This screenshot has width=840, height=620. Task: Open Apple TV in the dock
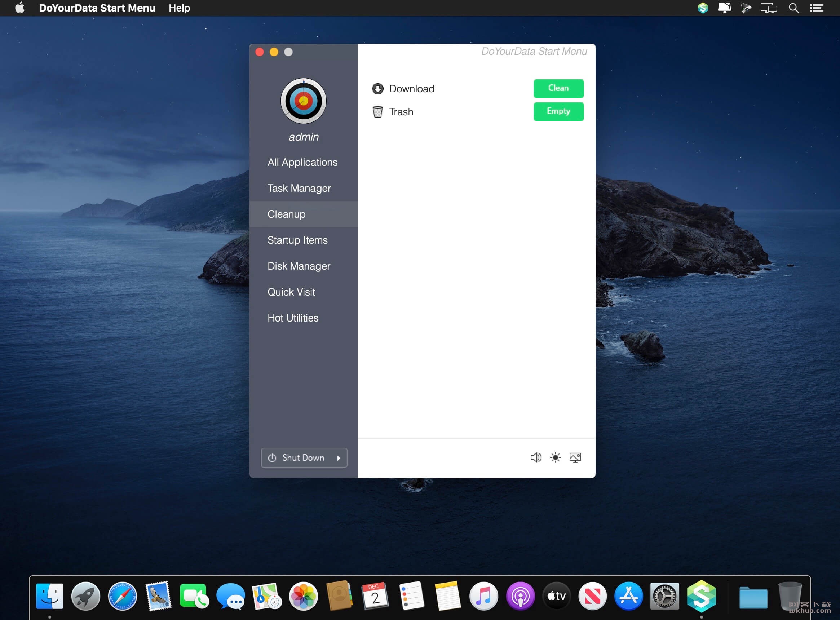tap(556, 596)
